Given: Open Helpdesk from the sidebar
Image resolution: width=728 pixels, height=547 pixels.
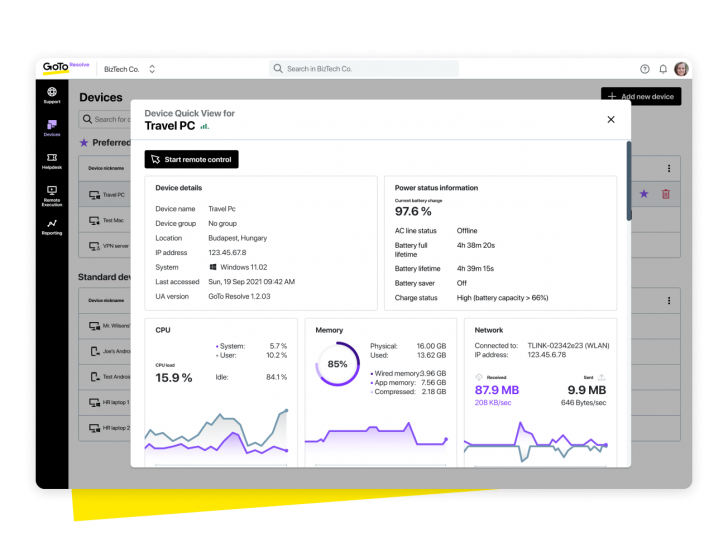Looking at the screenshot, I should pos(52,161).
